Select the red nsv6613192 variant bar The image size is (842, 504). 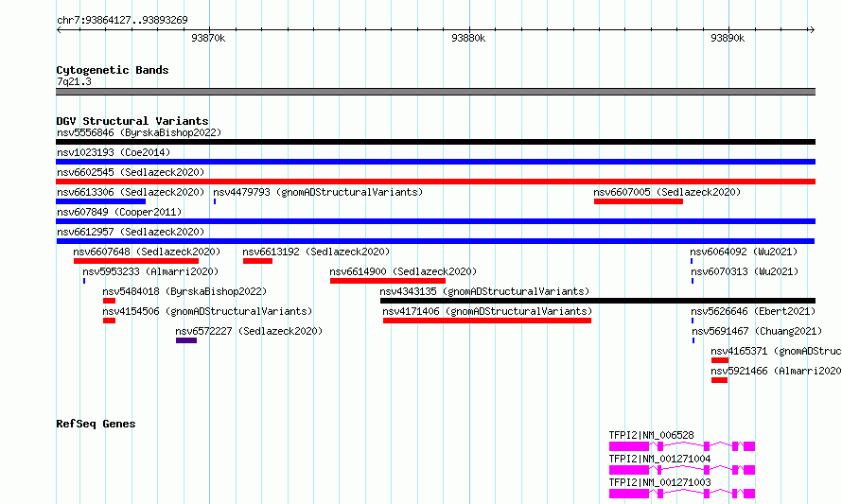257,261
